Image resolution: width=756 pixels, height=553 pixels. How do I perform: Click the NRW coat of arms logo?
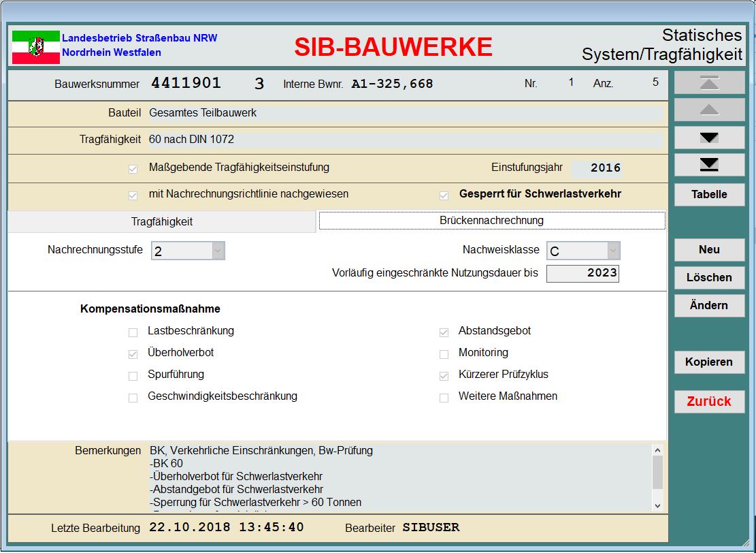point(35,47)
